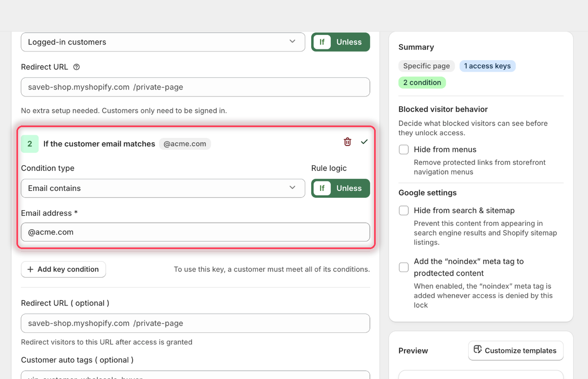Click the "If the customer email matches" heading

99,144
